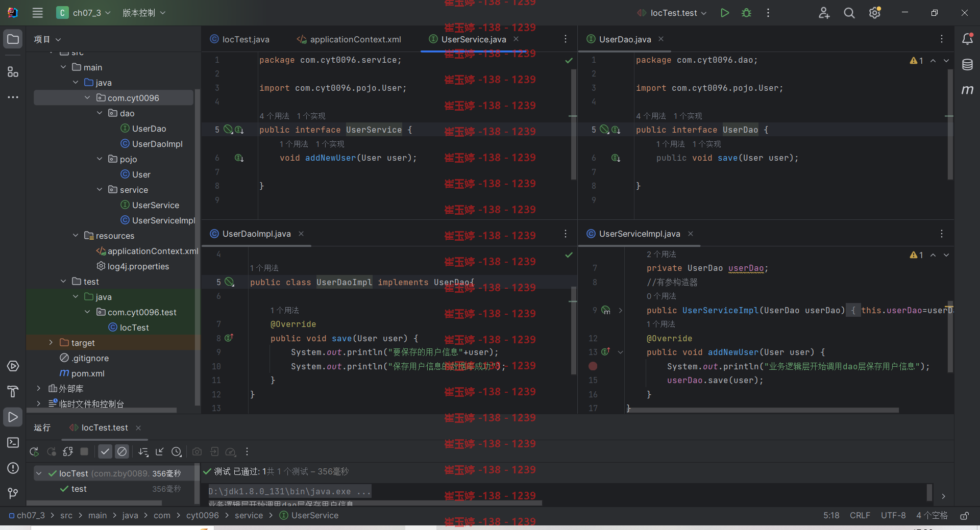Toggle Show Passed tests checkmark

coord(105,451)
